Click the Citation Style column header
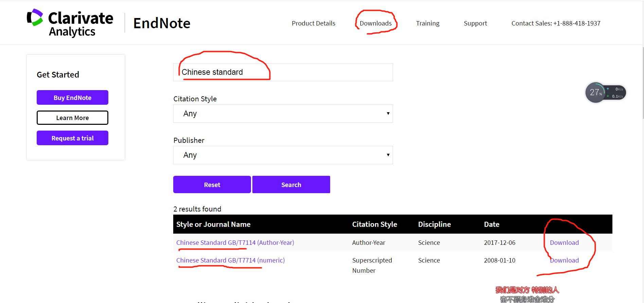The image size is (644, 303). pyautogui.click(x=375, y=224)
